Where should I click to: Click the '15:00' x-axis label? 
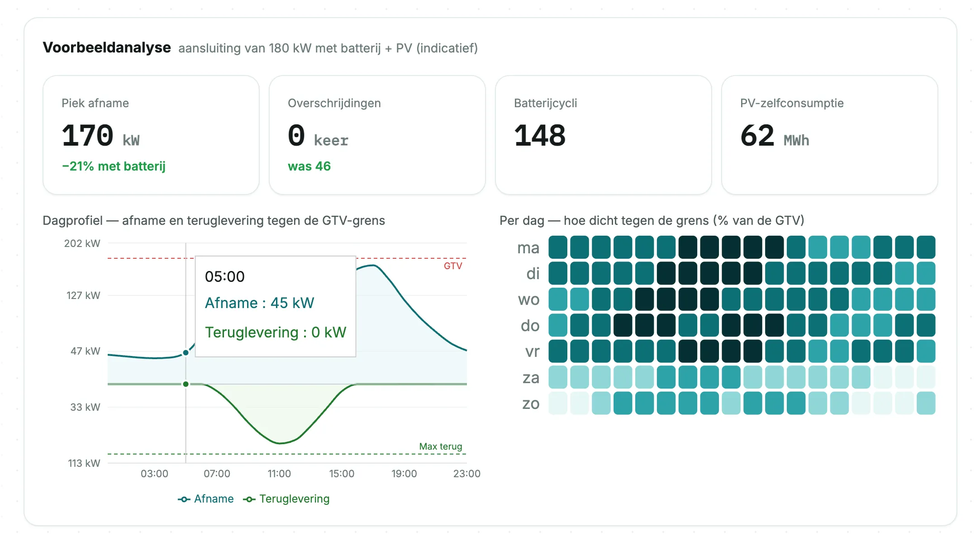pos(342,474)
